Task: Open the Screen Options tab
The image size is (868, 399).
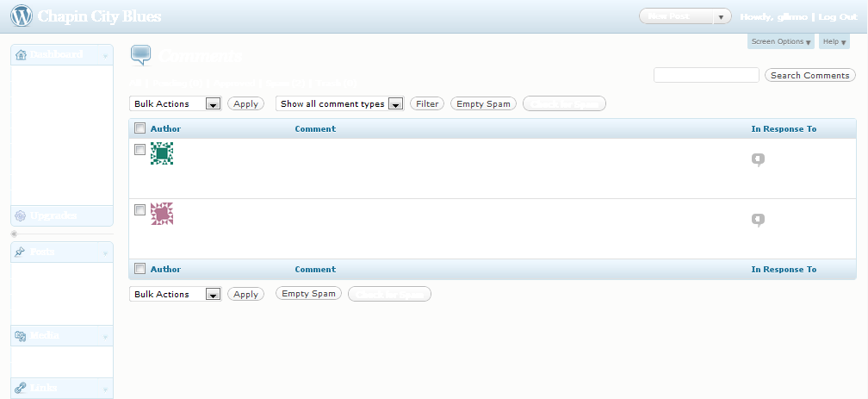Action: click(781, 41)
